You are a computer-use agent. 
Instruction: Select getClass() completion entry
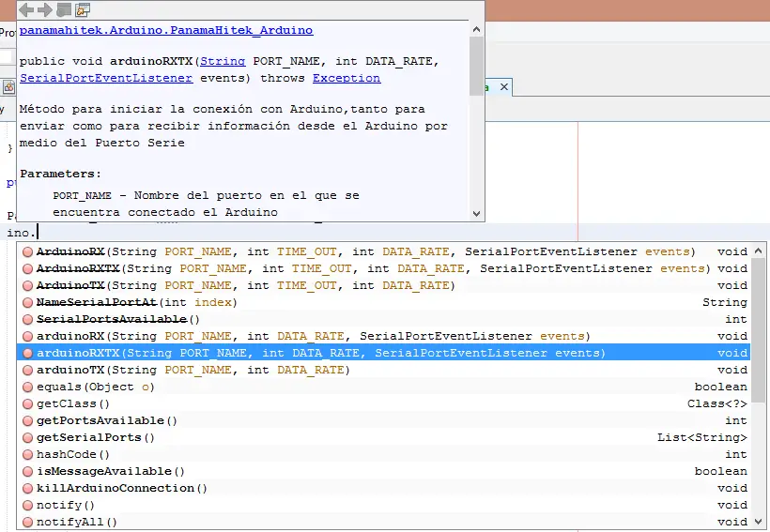(383, 403)
